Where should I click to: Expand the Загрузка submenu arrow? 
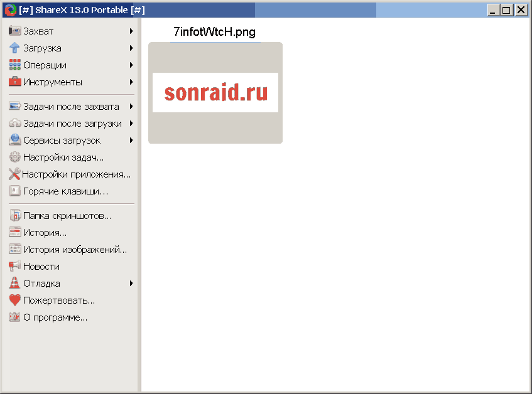(131, 48)
